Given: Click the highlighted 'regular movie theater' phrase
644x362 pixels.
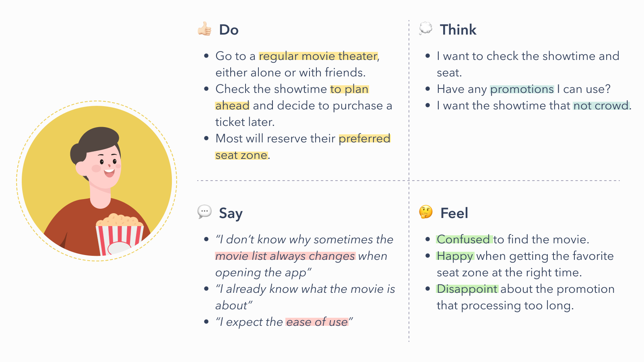Looking at the screenshot, I should [318, 56].
